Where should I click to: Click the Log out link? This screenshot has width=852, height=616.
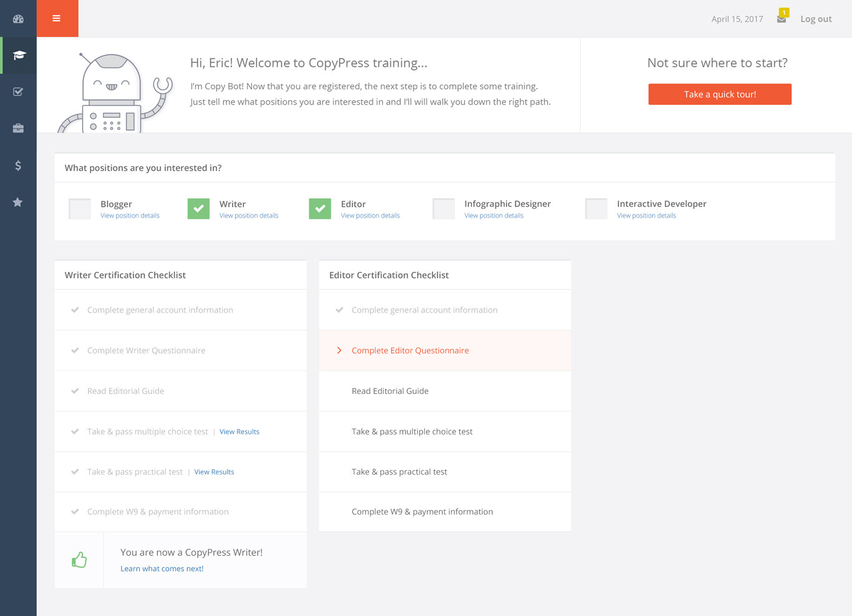click(816, 19)
